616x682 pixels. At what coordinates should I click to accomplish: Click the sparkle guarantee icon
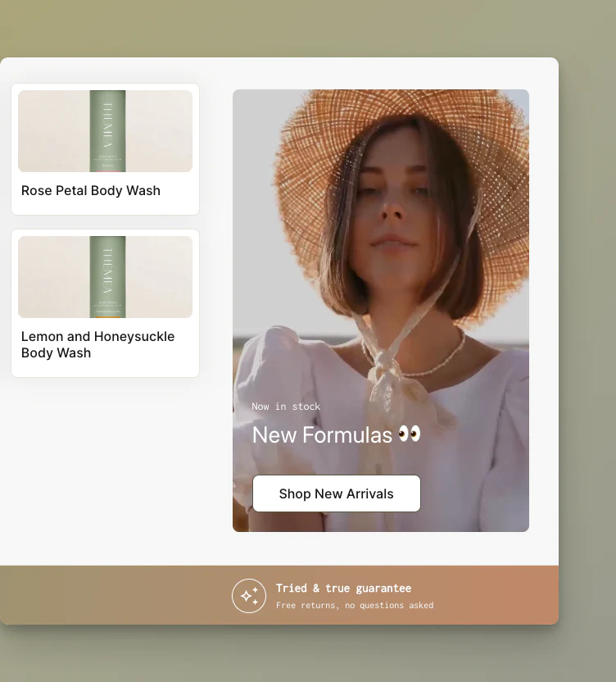point(249,596)
